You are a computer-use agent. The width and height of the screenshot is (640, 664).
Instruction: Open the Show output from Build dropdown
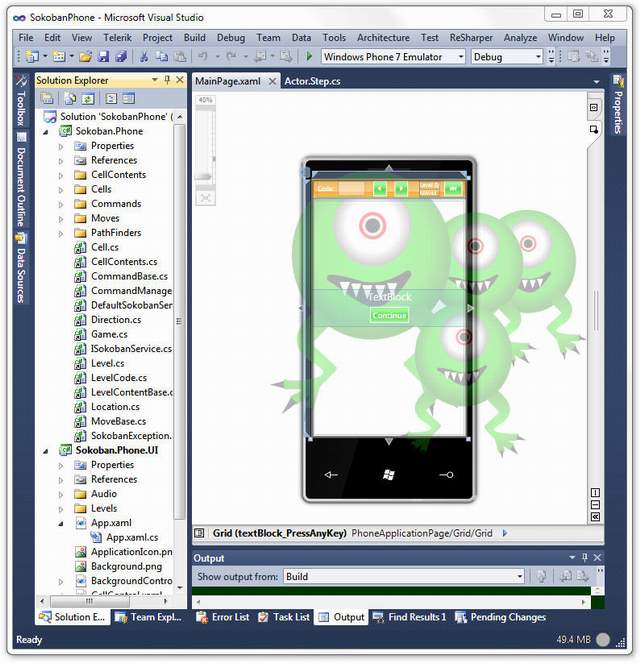pos(519,576)
